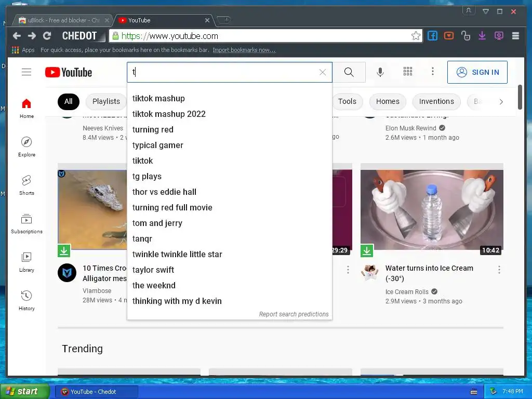Select YouTube - Chedot taskbar button

[x=97, y=392]
